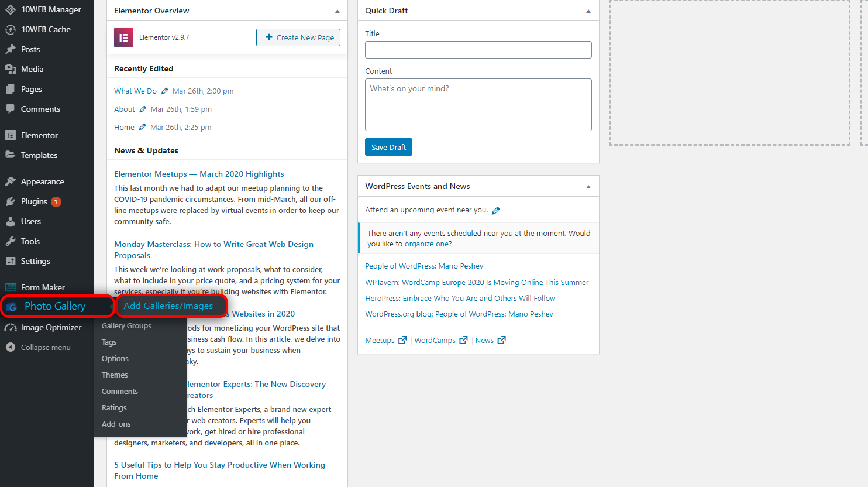This screenshot has height=487, width=868.
Task: Select Comments in Photo Gallery submenu
Action: [120, 391]
